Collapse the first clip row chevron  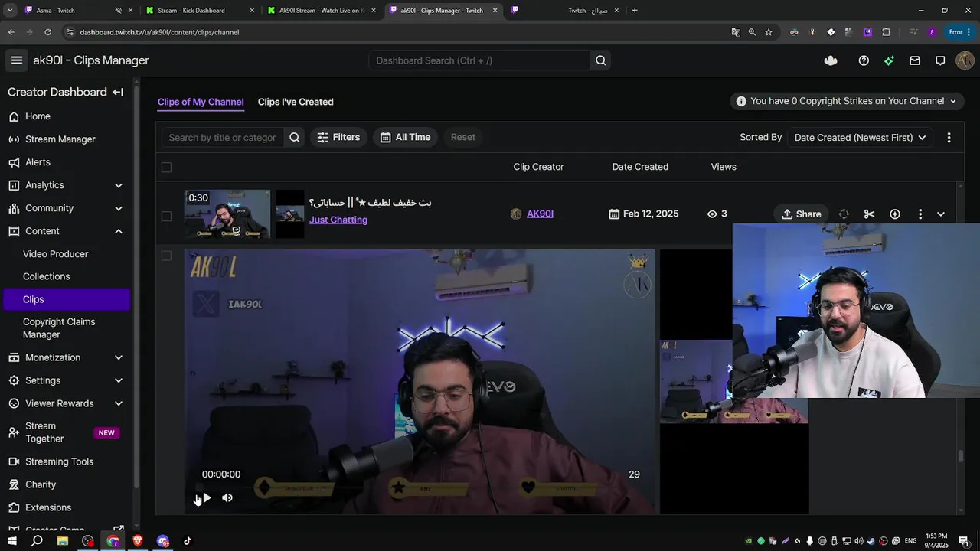tap(941, 214)
